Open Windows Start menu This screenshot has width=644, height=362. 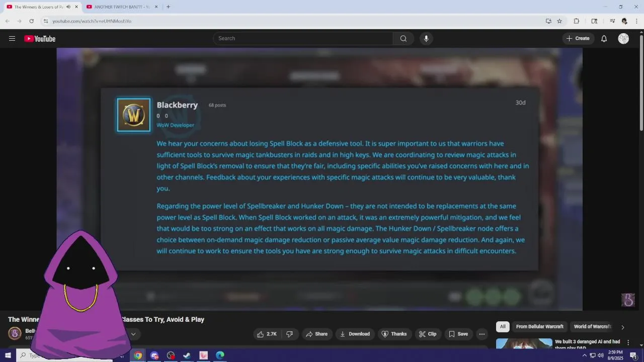pos(8,355)
